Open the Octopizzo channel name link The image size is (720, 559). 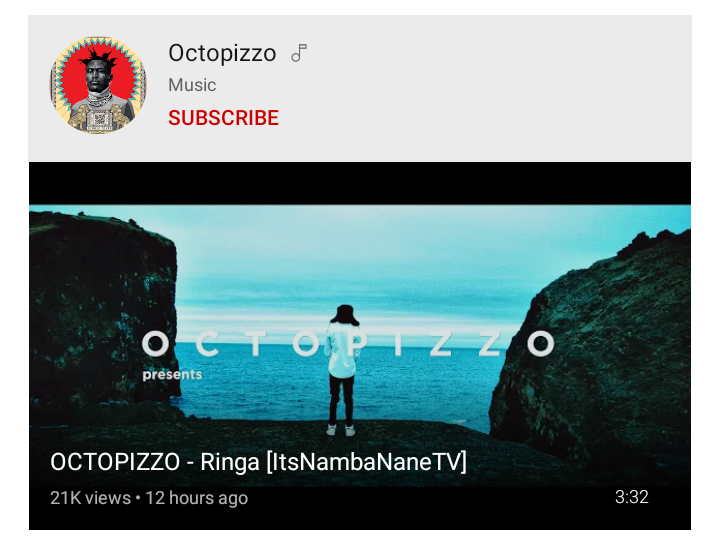(222, 53)
